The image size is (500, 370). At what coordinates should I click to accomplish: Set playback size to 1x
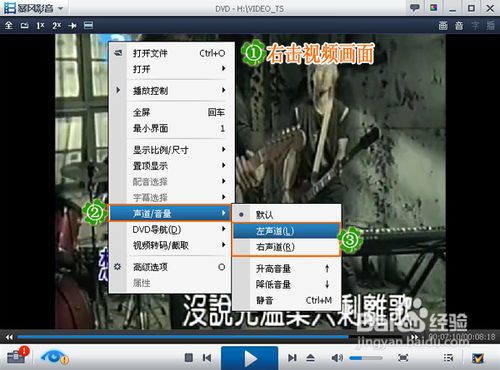click(x=40, y=25)
